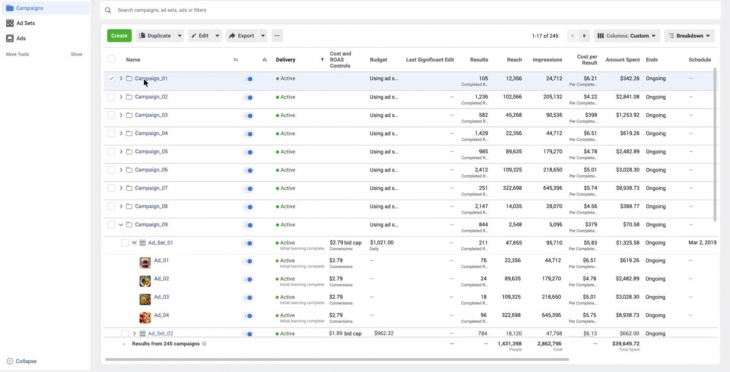Open the Campaigns section in the sidebar
This screenshot has height=372, width=730.
(x=45, y=8)
